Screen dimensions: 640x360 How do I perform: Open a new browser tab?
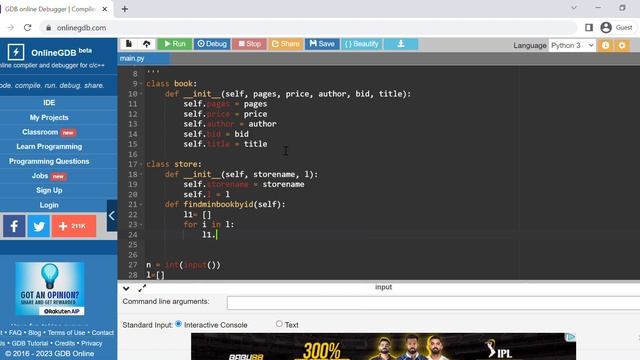(x=124, y=9)
